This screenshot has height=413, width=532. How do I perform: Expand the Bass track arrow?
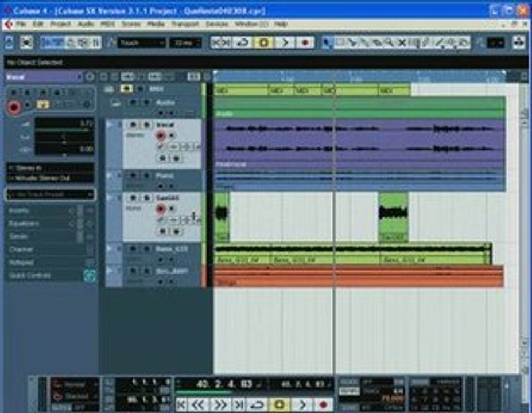click(110, 249)
